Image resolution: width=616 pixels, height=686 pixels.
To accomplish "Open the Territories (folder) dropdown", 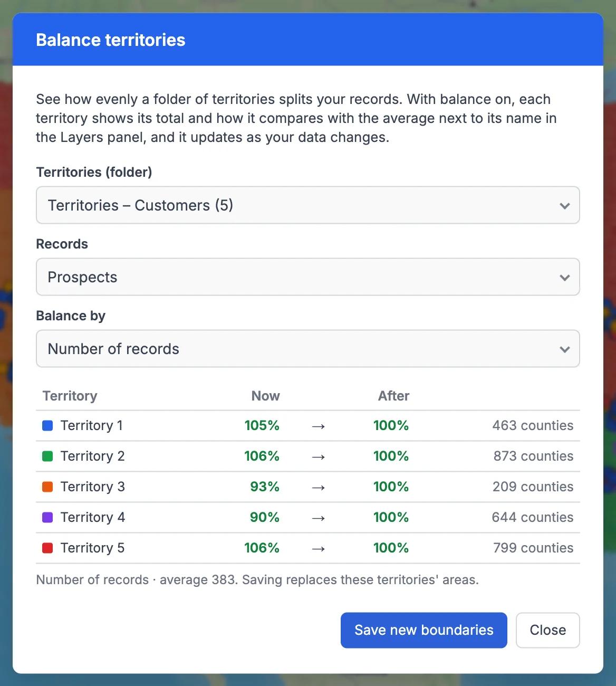I will pos(308,205).
